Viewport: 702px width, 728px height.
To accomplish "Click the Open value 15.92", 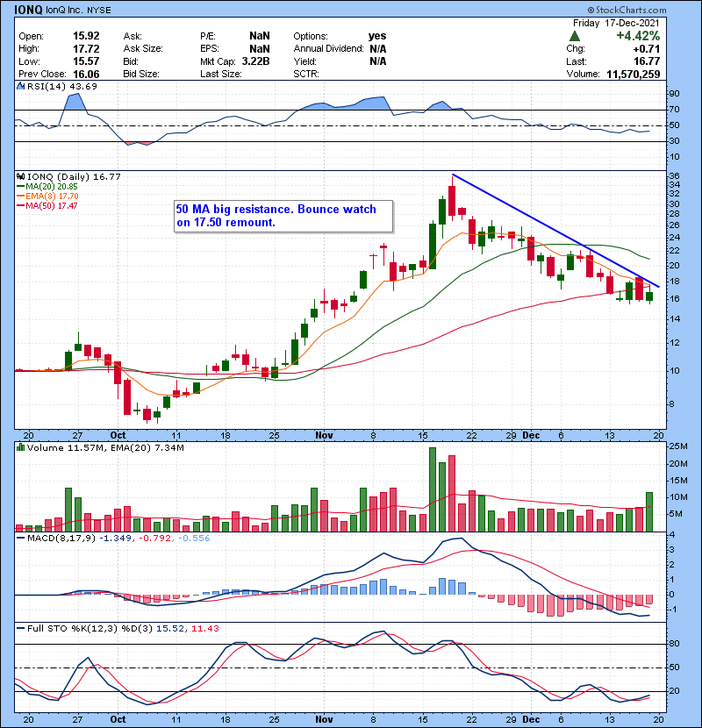I will (86, 36).
